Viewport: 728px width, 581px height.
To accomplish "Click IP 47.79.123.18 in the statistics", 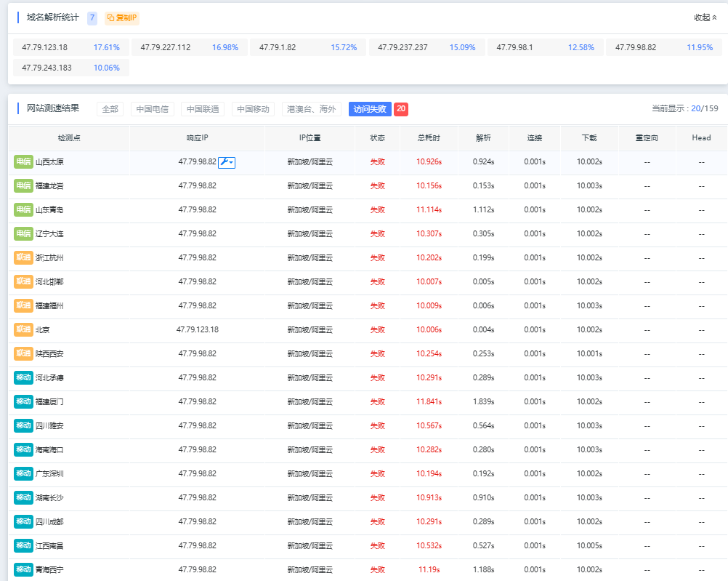I will click(x=45, y=47).
